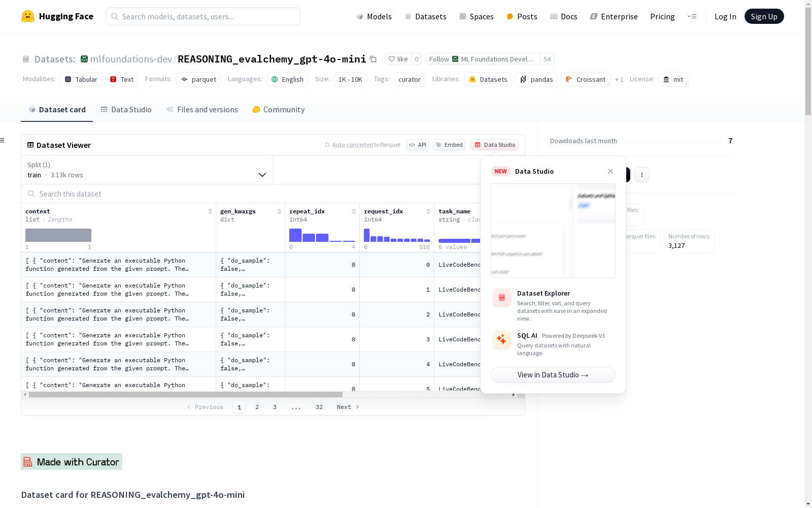
Task: Open the Datasets page
Action: 425,16
